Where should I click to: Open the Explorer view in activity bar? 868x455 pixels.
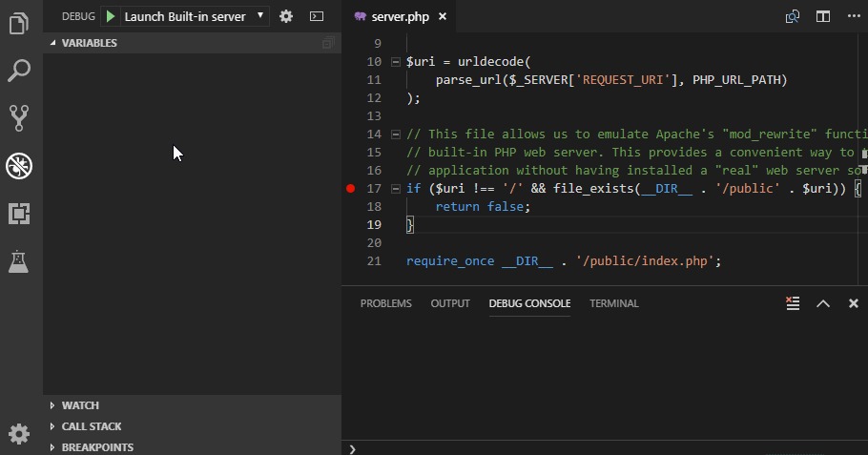19,24
